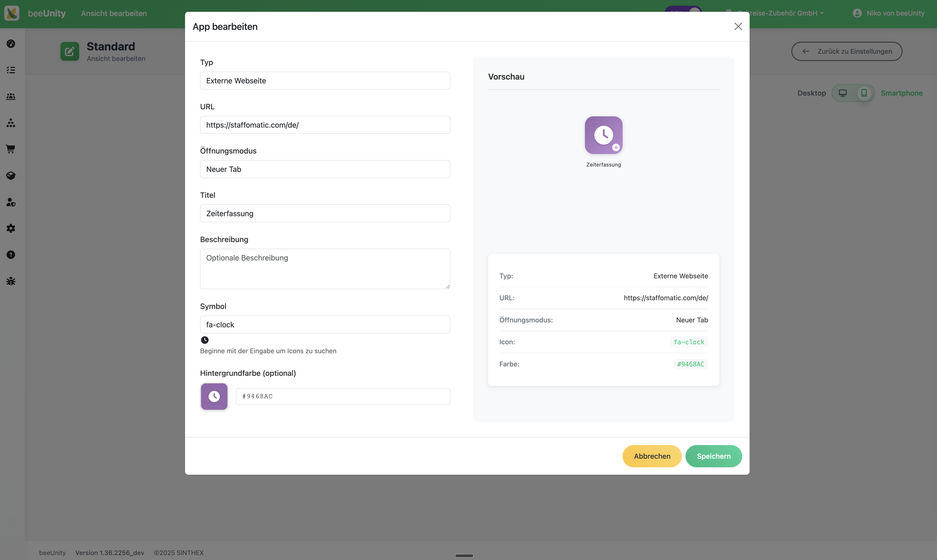Click the bug report sidebar icon
This screenshot has height=560, width=937.
[x=11, y=281]
